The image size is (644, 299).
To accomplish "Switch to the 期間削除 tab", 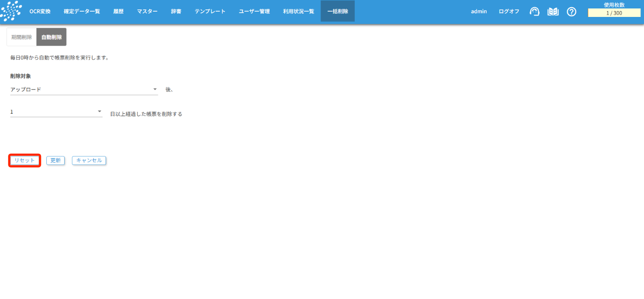I will pyautogui.click(x=21, y=37).
